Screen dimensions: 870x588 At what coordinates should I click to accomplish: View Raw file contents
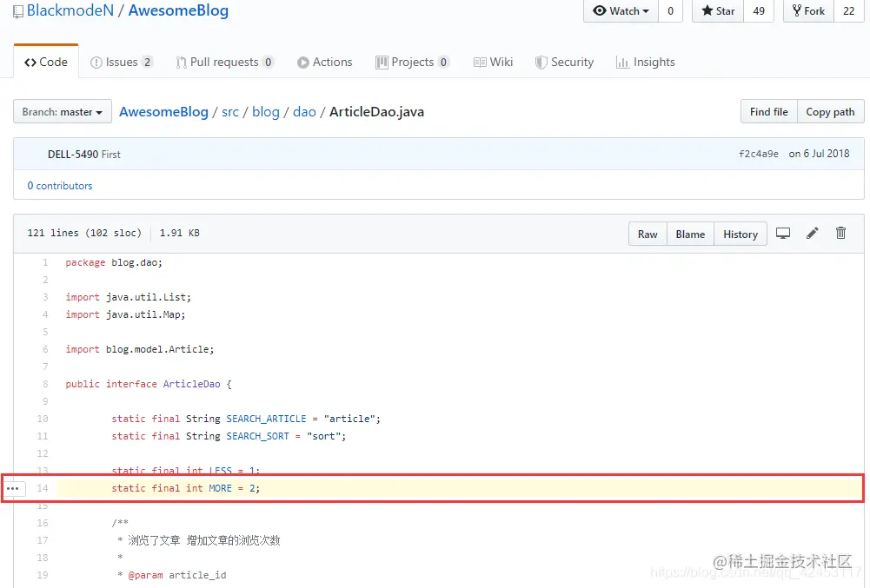[x=648, y=235]
